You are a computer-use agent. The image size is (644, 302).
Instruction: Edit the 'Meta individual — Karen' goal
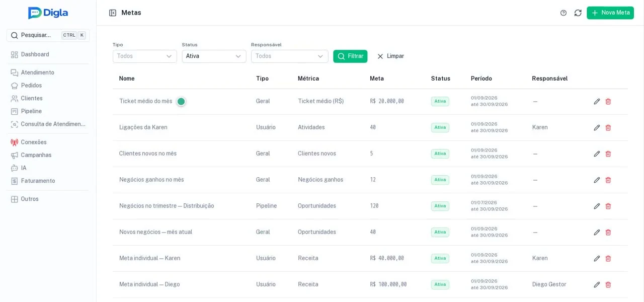(597, 259)
